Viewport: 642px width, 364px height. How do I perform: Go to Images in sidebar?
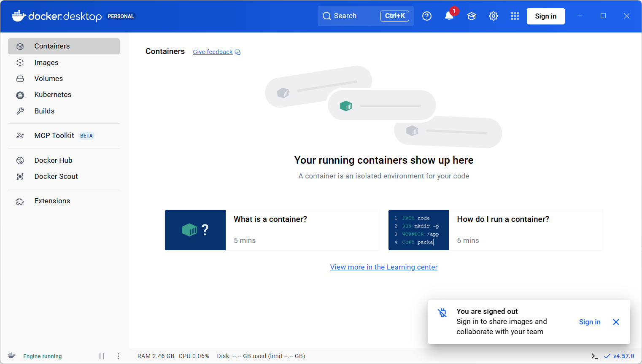point(64,62)
